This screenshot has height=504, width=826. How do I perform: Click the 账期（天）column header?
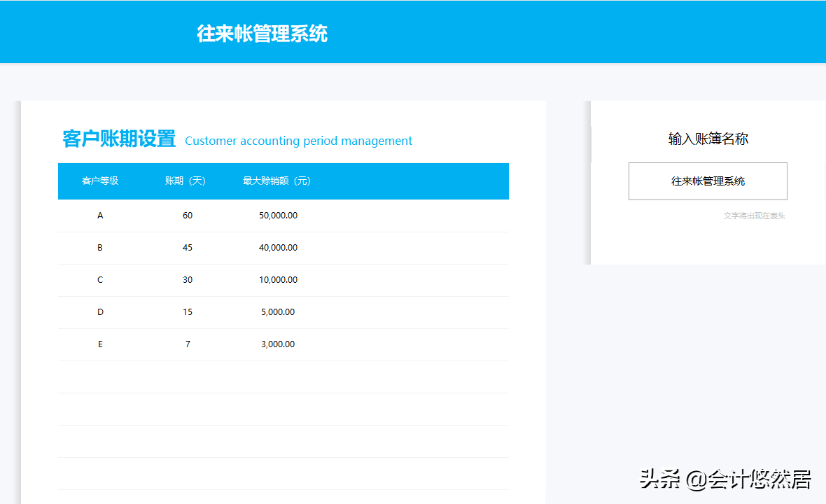pyautogui.click(x=187, y=181)
